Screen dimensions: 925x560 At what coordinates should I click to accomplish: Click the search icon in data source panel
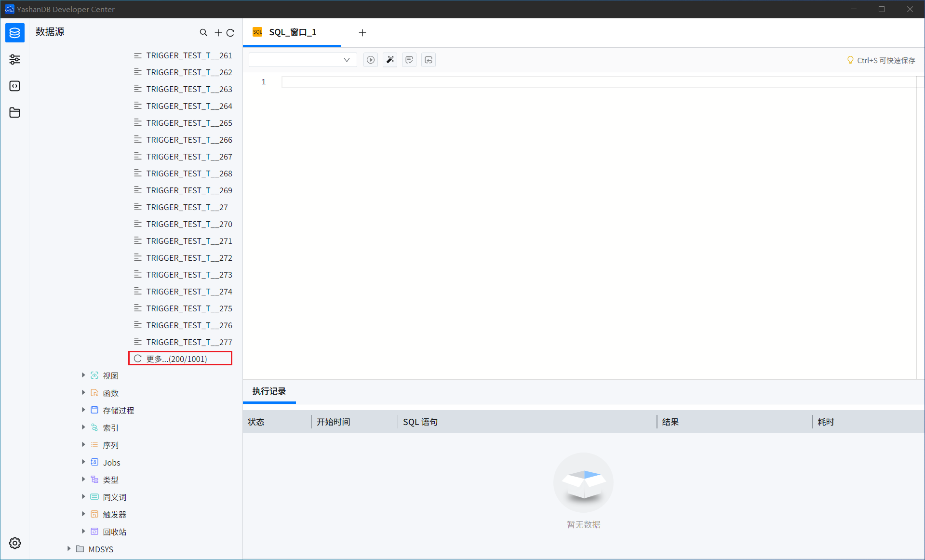tap(203, 32)
